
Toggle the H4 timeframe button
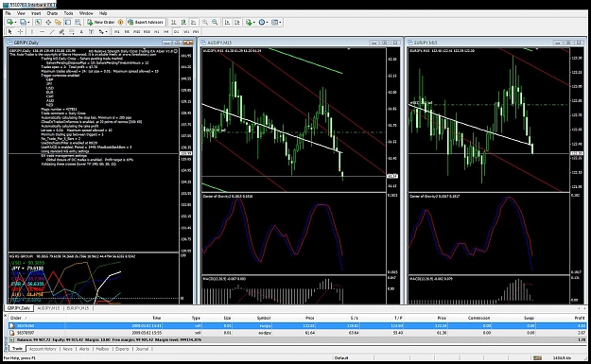tap(166, 31)
